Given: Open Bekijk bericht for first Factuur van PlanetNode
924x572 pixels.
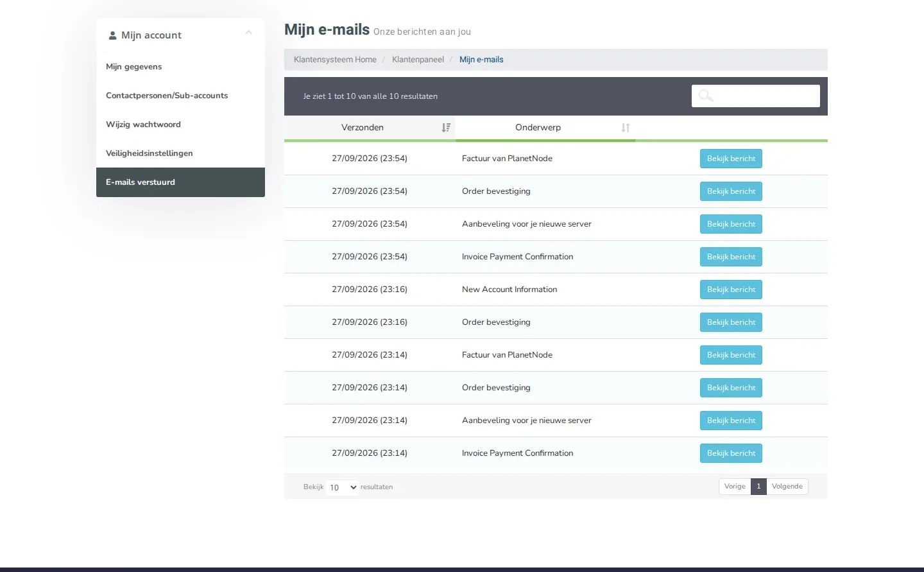Looking at the screenshot, I should (x=731, y=159).
